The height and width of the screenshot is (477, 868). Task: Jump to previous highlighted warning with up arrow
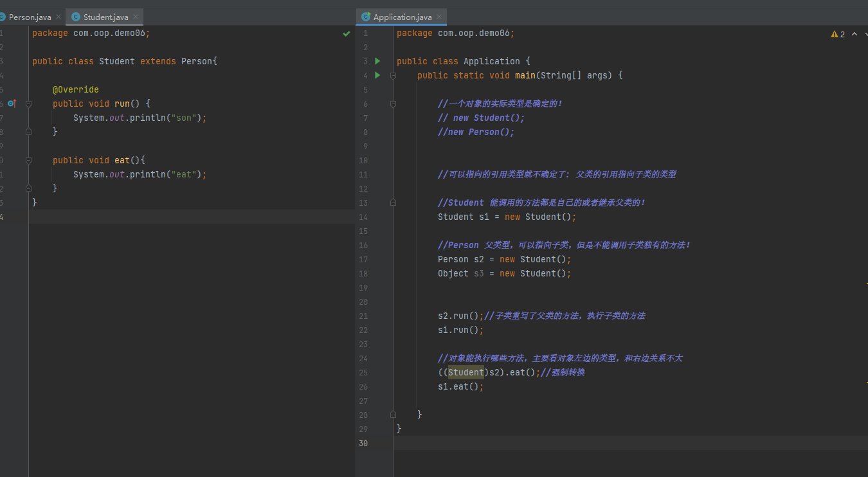[x=854, y=34]
